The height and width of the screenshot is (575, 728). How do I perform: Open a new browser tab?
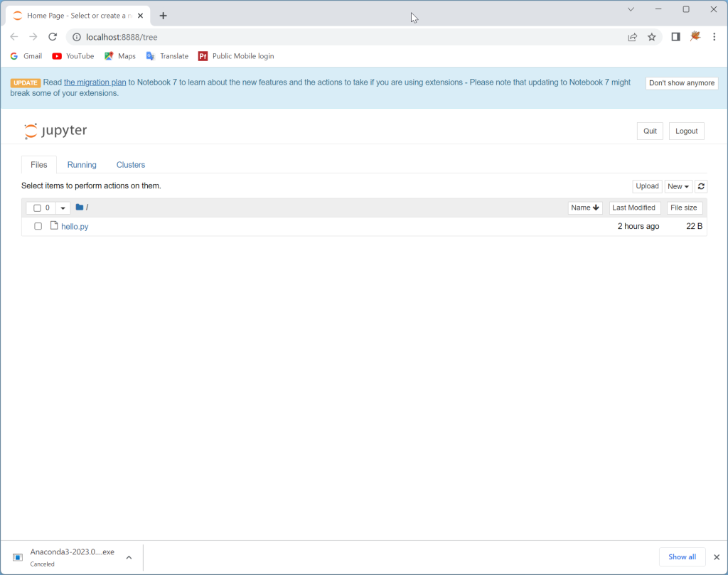(x=163, y=16)
